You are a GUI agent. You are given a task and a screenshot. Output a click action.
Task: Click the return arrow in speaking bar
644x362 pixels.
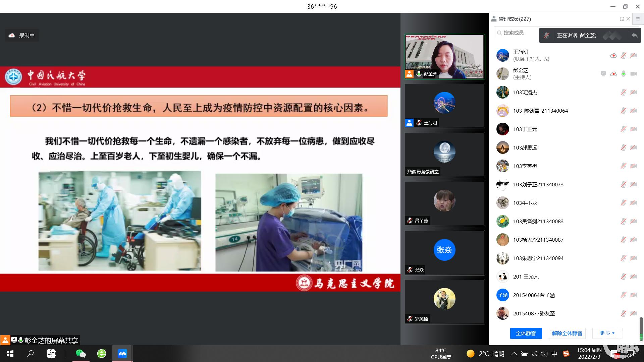(634, 36)
